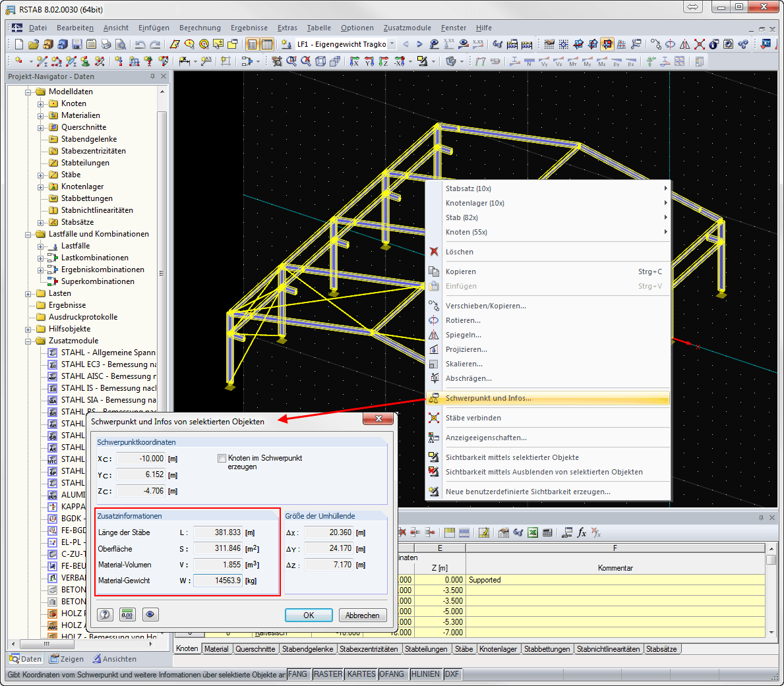
Task: Expand the Knoten tree node
Action: (x=40, y=104)
